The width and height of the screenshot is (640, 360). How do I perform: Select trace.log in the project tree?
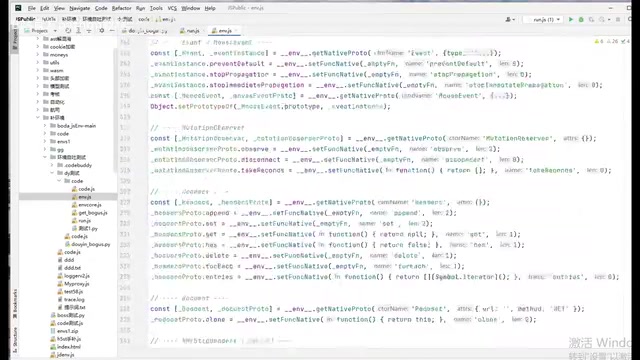tap(70, 300)
